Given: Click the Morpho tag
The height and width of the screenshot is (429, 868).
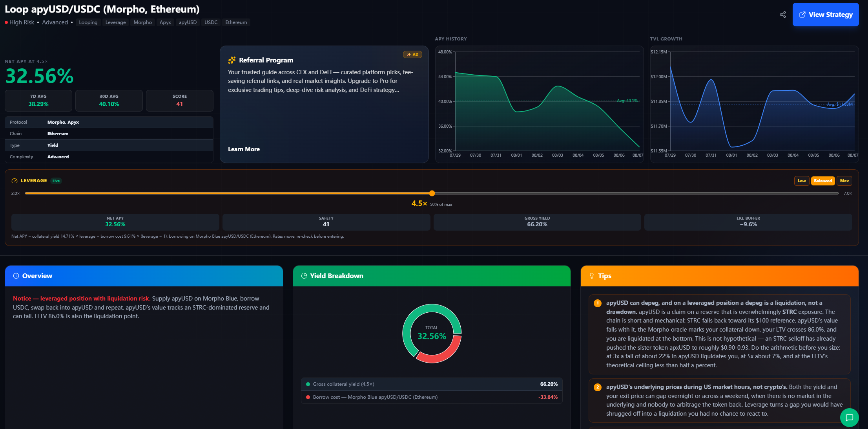Looking at the screenshot, I should coord(142,22).
